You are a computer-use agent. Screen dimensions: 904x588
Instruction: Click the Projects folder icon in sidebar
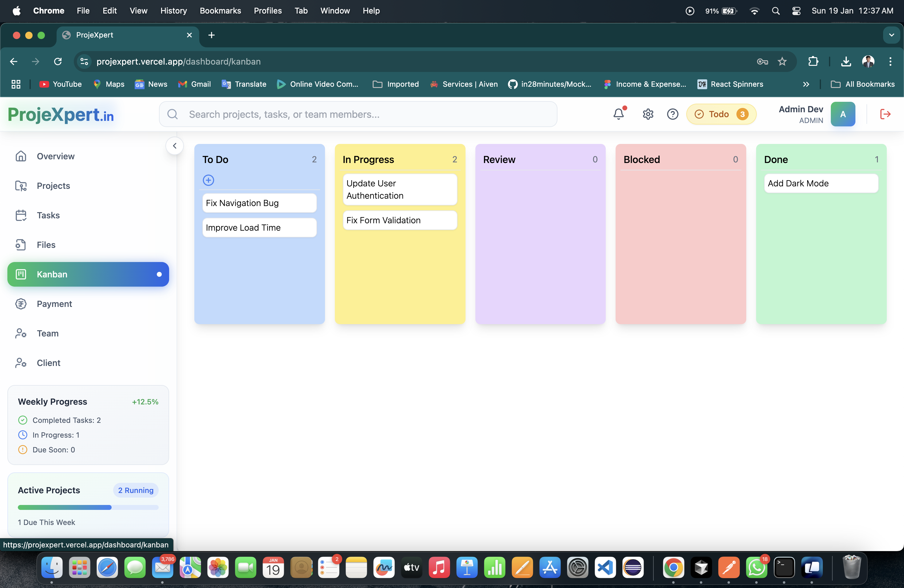click(x=21, y=186)
